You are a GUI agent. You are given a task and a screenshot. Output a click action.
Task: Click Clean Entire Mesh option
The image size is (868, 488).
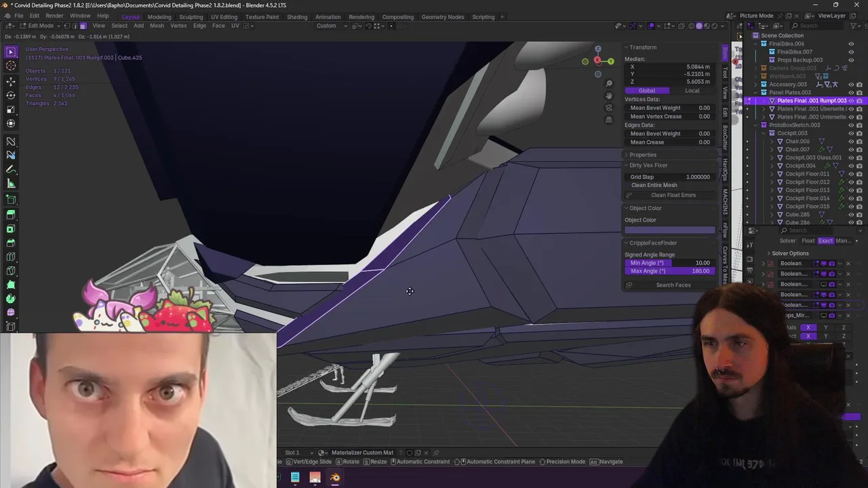point(654,185)
